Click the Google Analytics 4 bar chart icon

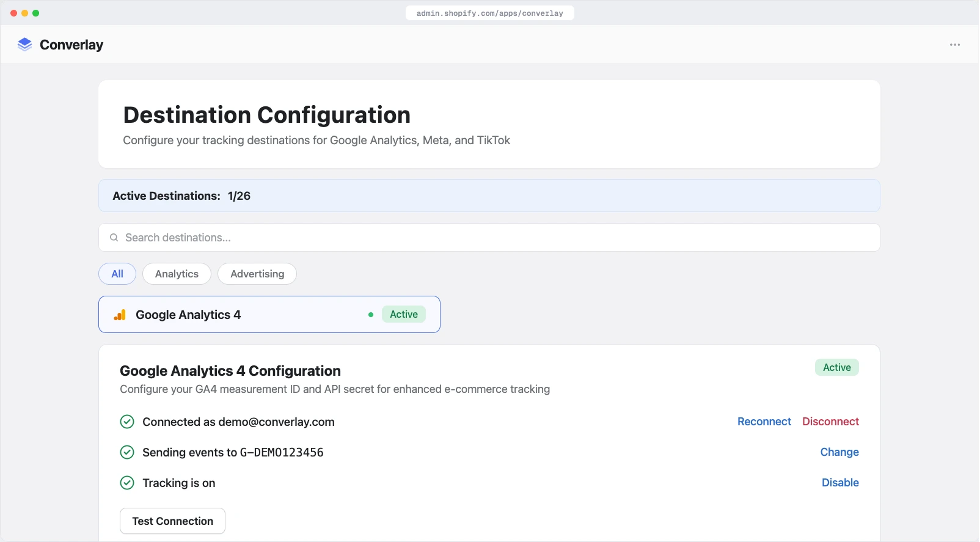pyautogui.click(x=120, y=315)
